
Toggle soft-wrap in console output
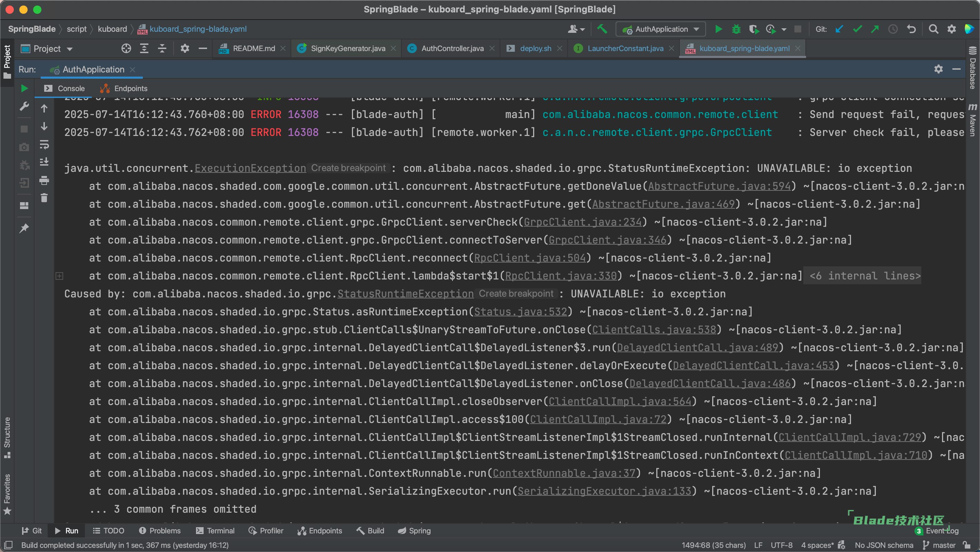44,145
